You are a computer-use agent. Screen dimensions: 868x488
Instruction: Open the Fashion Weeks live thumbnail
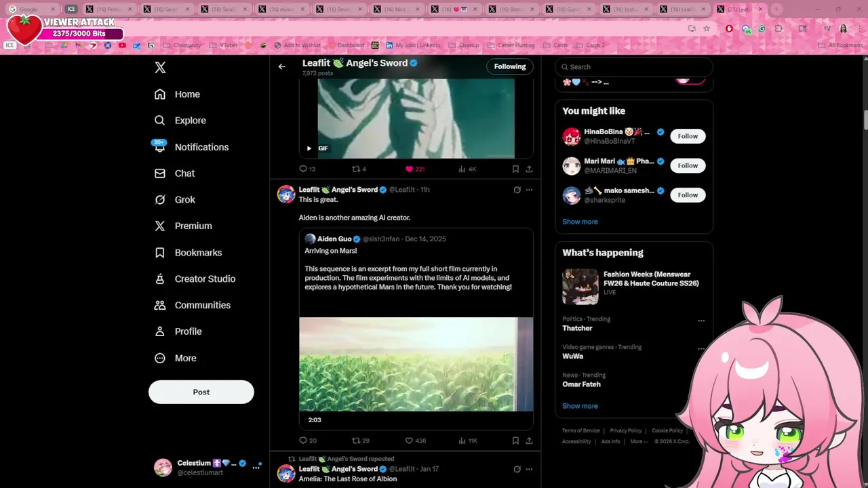[580, 286]
